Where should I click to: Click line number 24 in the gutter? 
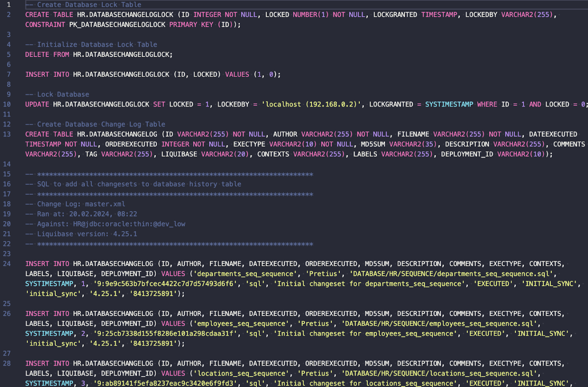[7, 264]
